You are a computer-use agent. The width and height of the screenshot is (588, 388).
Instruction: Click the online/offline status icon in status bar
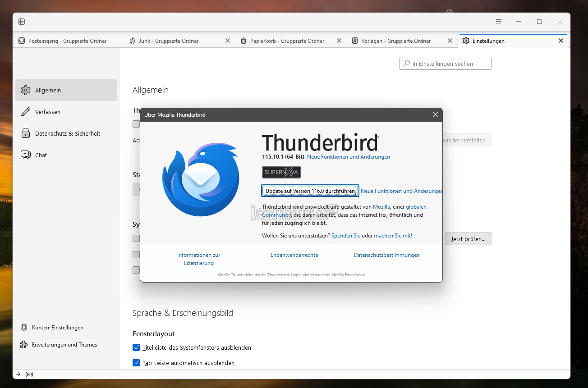(29, 374)
